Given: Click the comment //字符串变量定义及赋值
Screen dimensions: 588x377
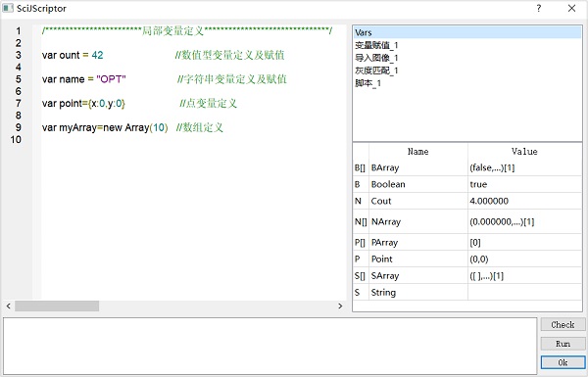Looking at the screenshot, I should [232, 79].
